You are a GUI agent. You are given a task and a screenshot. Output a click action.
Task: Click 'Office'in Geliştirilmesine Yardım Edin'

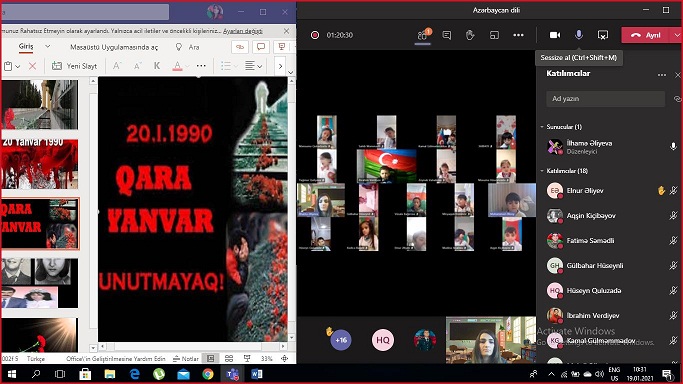[115, 359]
